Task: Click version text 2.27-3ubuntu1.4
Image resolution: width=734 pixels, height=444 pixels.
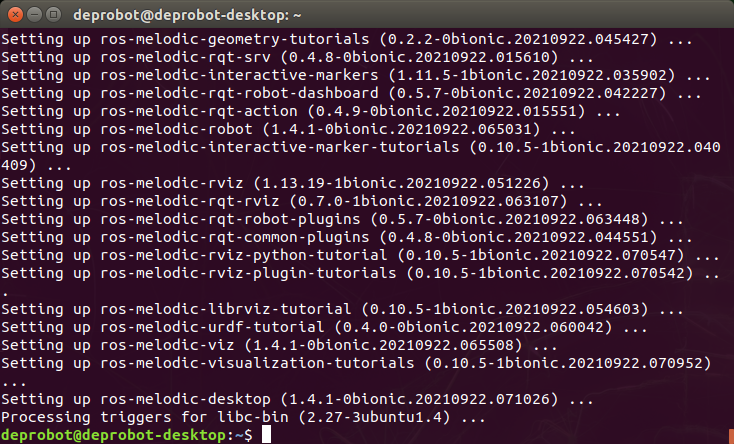Action: click(374, 417)
